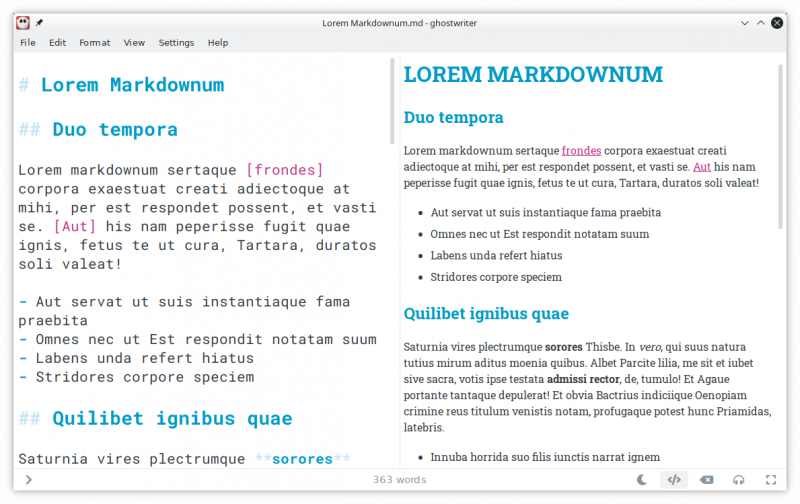Close the ghostwriter window
800x504 pixels.
[777, 23]
